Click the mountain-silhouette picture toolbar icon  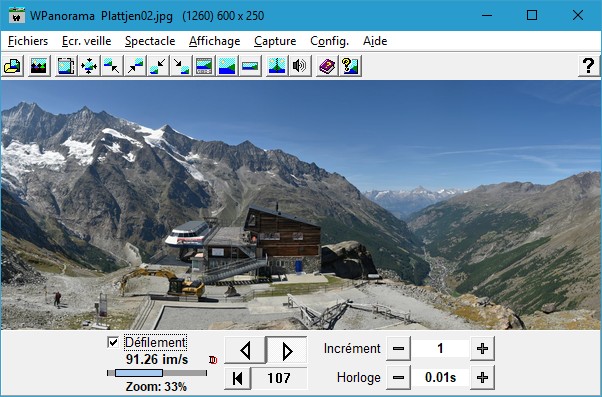click(38, 66)
